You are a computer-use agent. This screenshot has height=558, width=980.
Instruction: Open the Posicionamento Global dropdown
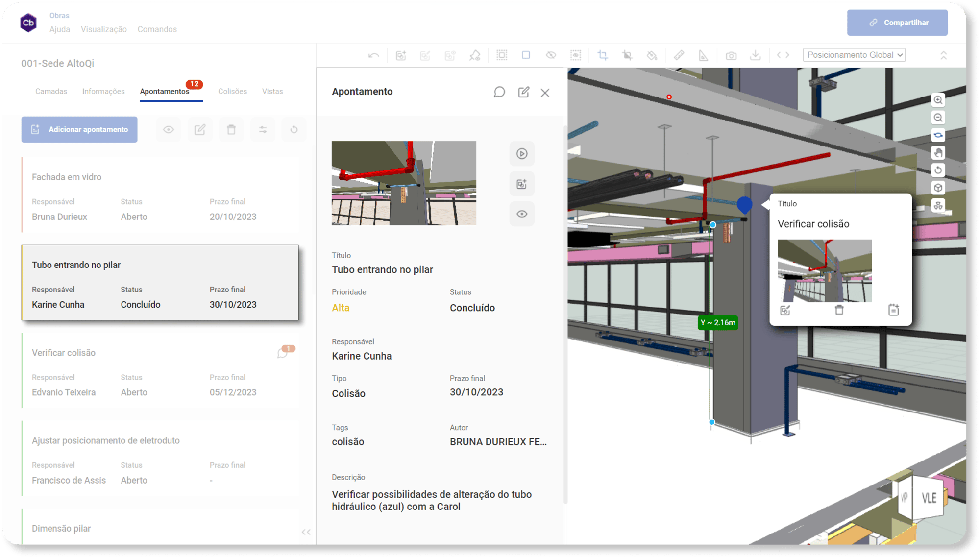854,55
